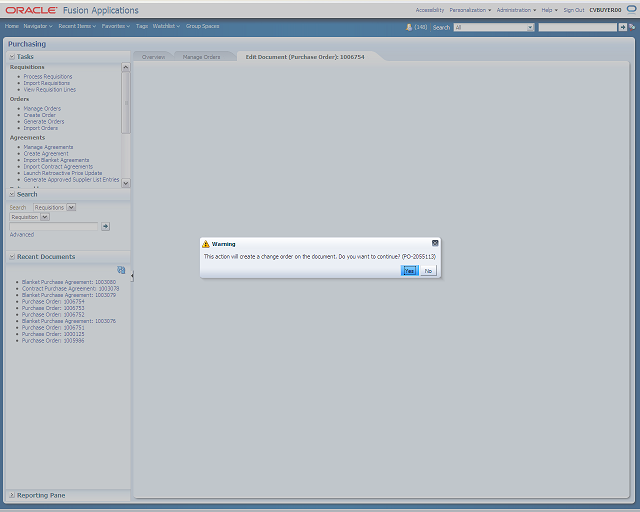
Task: Open Create Order task
Action: click(39, 115)
